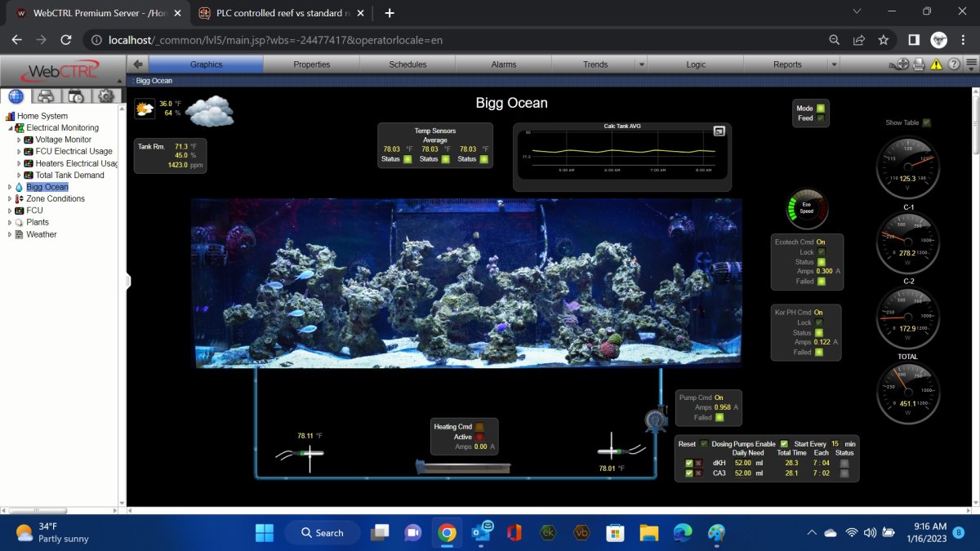
Task: Open the Geographic globe tree tab
Action: 16,96
